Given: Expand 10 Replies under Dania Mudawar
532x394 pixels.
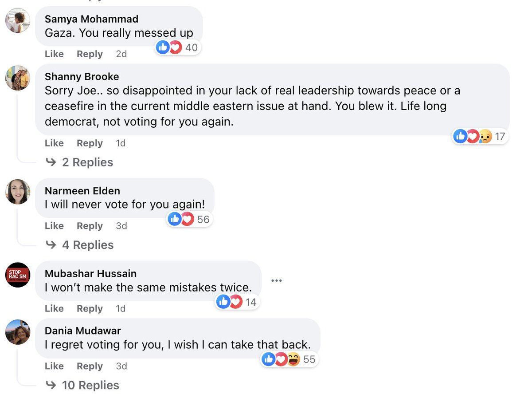Looking at the screenshot, I should click(90, 385).
